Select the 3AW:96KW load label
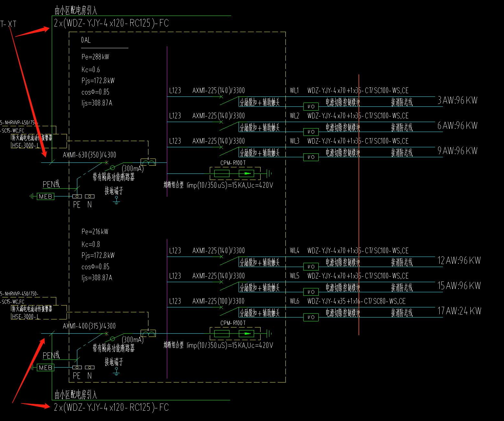The width and height of the screenshot is (504, 421). coord(458,100)
